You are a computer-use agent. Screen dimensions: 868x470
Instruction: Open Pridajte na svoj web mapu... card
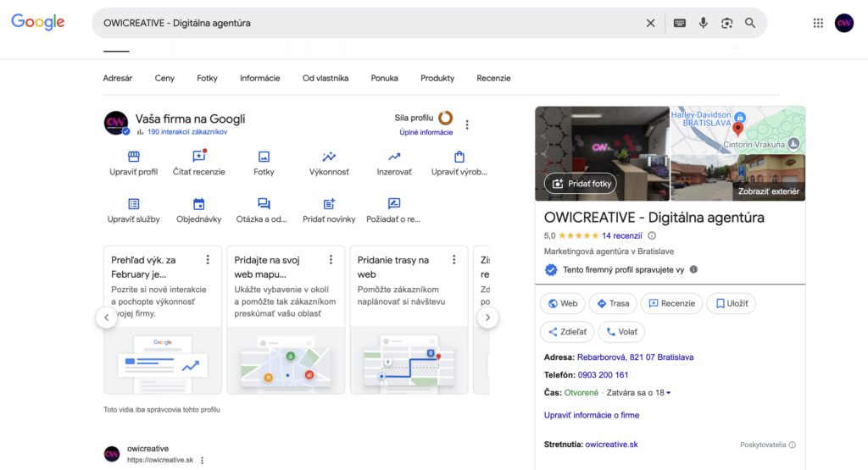click(286, 320)
